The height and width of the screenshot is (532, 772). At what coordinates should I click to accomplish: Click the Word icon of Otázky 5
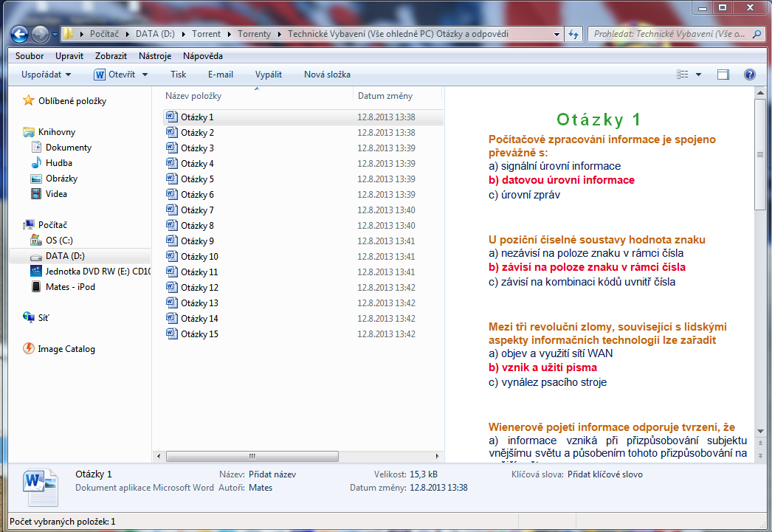point(172,179)
